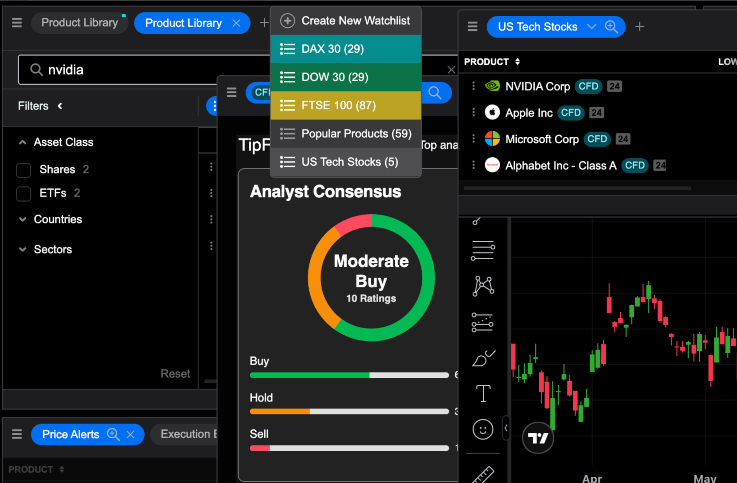The height and width of the screenshot is (483, 737).
Task: Select NVIDIA Corp in the watchlist
Action: pos(537,86)
